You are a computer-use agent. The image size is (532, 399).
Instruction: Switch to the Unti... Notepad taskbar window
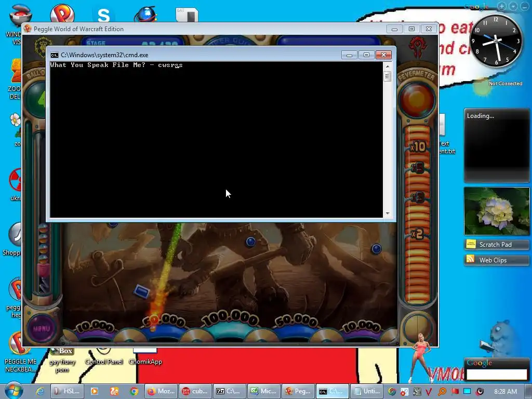coord(367,391)
